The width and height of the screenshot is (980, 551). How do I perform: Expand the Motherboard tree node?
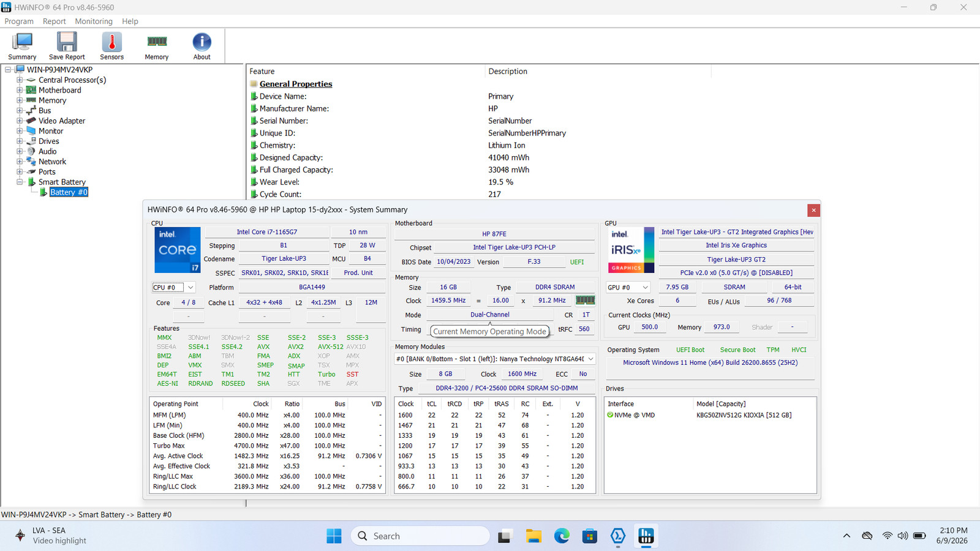[20, 90]
